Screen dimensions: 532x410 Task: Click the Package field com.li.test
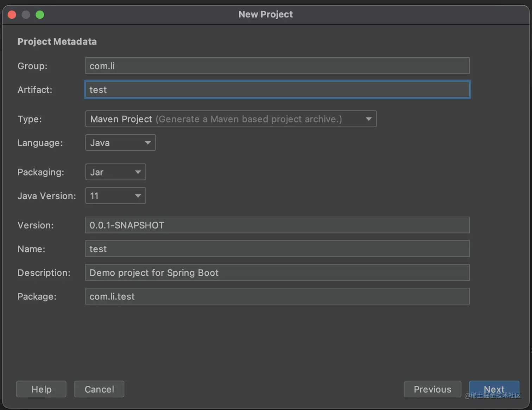[x=277, y=296]
